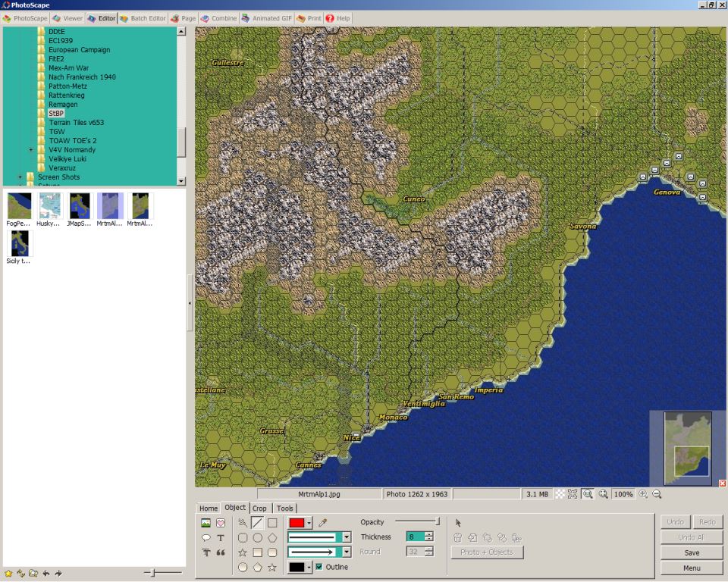Choose the outlined star in third shape row

click(x=243, y=552)
